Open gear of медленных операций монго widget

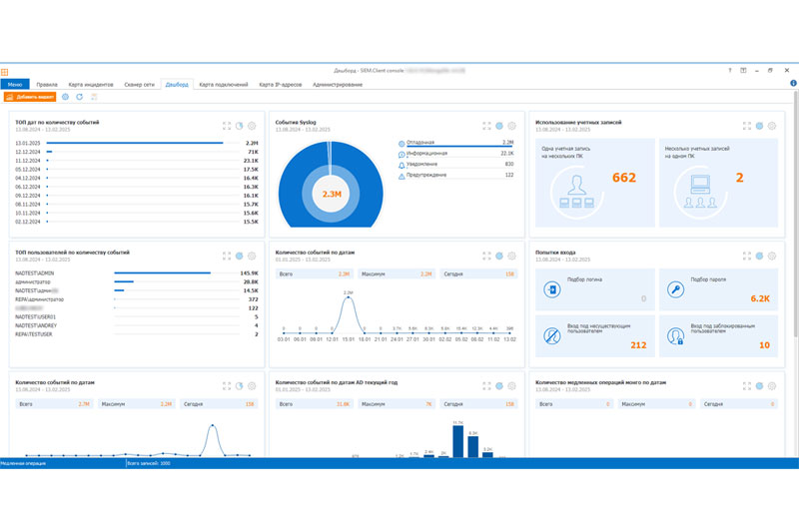click(x=772, y=386)
